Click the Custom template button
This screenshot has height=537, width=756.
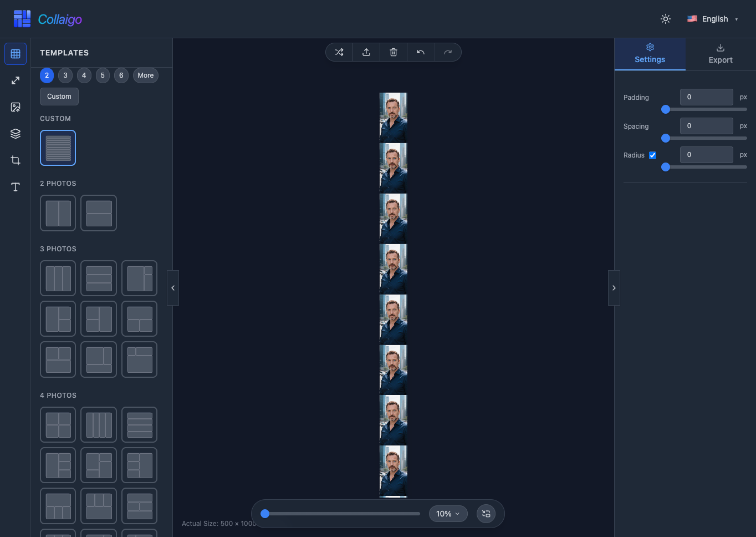(59, 97)
